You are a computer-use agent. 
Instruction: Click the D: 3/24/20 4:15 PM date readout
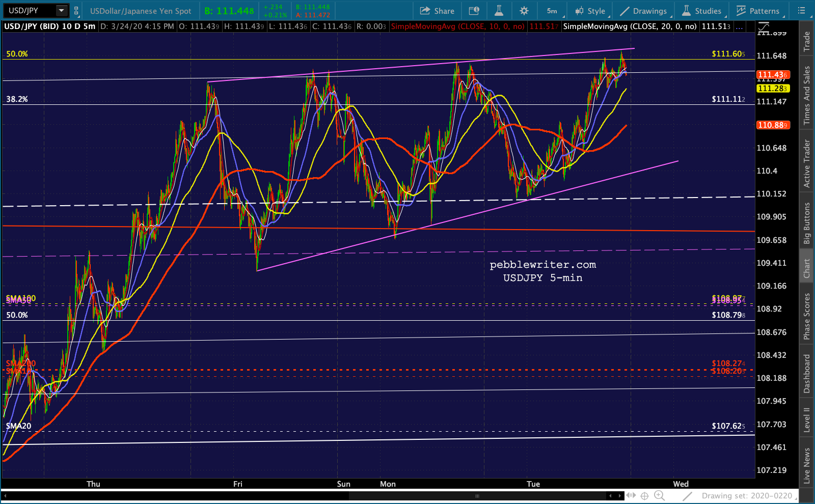pos(137,26)
